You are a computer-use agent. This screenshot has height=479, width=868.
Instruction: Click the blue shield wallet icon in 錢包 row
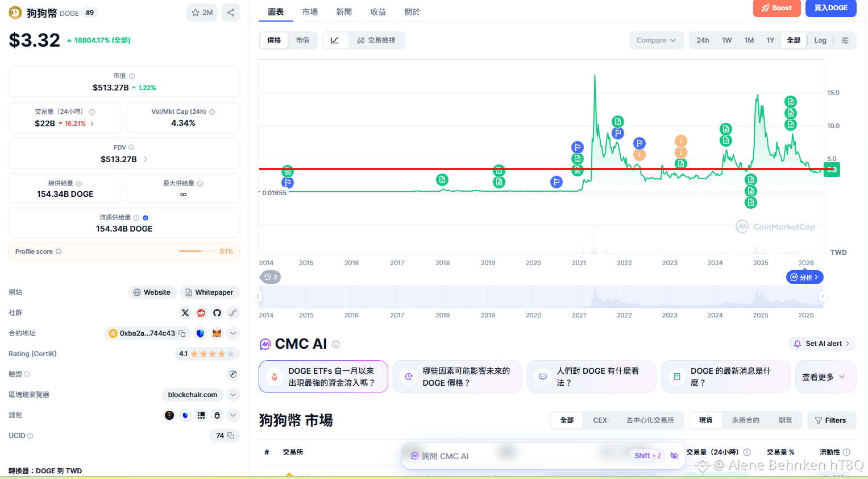[x=185, y=415]
